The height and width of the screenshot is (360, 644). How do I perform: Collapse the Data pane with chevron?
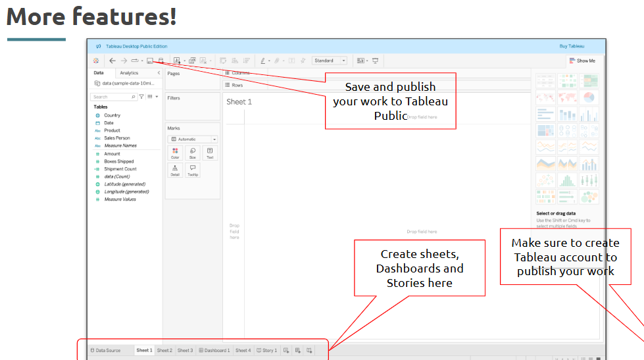pyautogui.click(x=159, y=73)
